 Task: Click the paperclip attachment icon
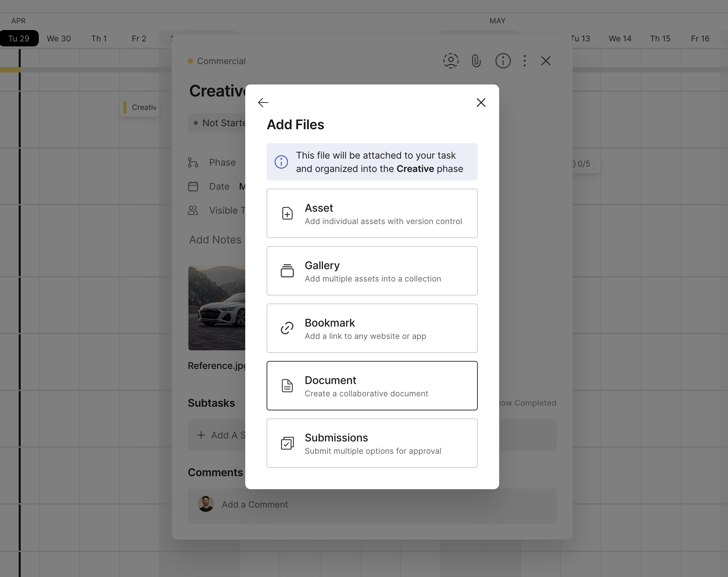(476, 61)
